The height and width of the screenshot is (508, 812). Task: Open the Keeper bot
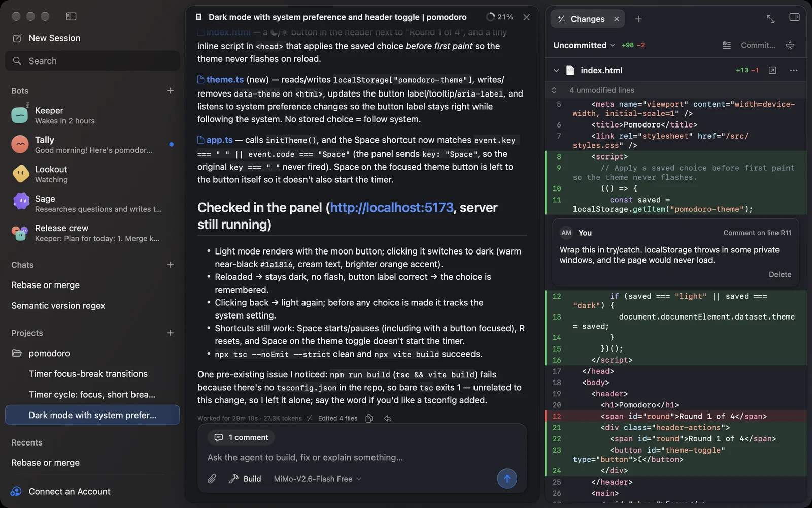pyautogui.click(x=92, y=115)
